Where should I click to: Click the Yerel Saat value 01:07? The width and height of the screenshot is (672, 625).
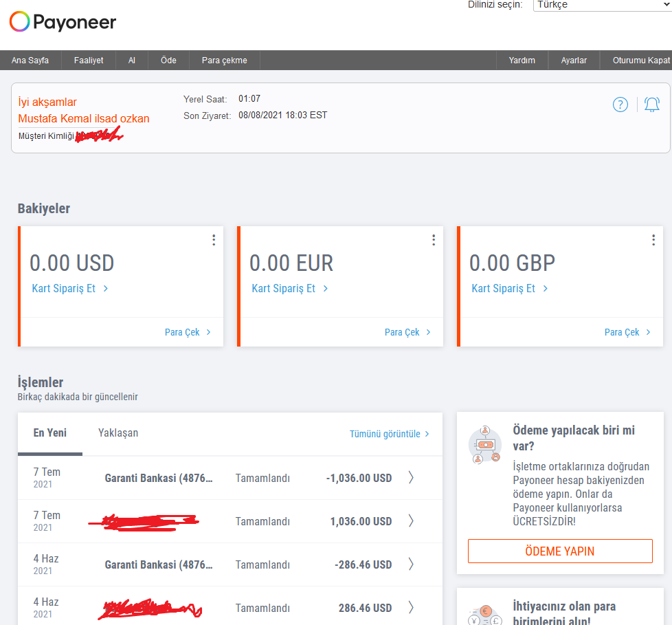click(249, 98)
